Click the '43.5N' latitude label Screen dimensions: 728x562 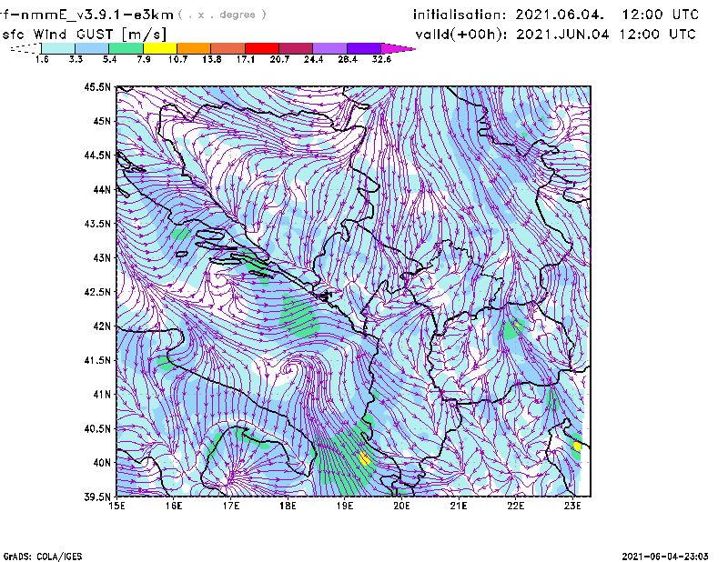97,224
